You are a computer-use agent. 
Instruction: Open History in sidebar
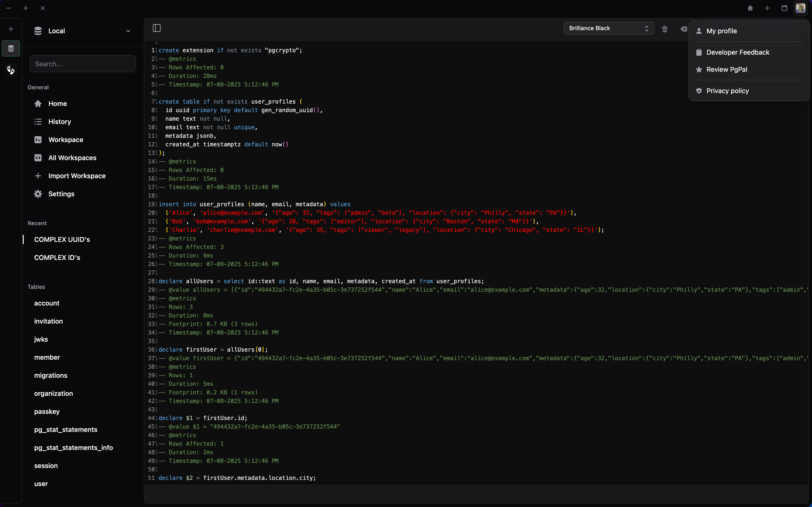82,122
